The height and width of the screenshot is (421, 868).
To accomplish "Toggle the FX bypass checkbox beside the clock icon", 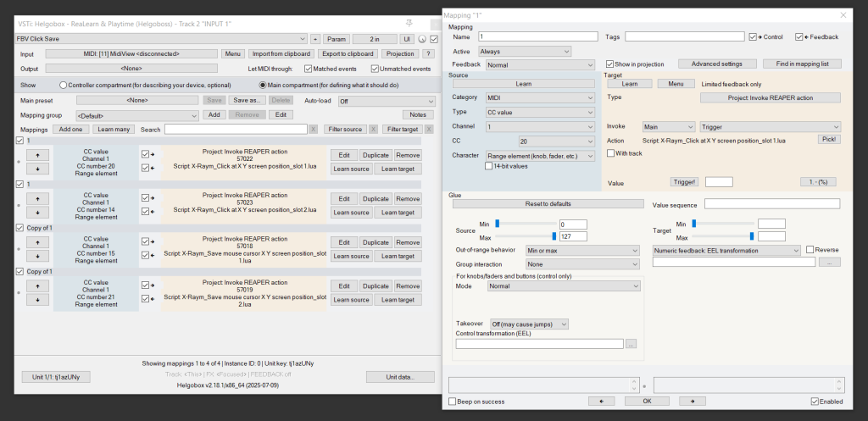I will click(x=434, y=39).
